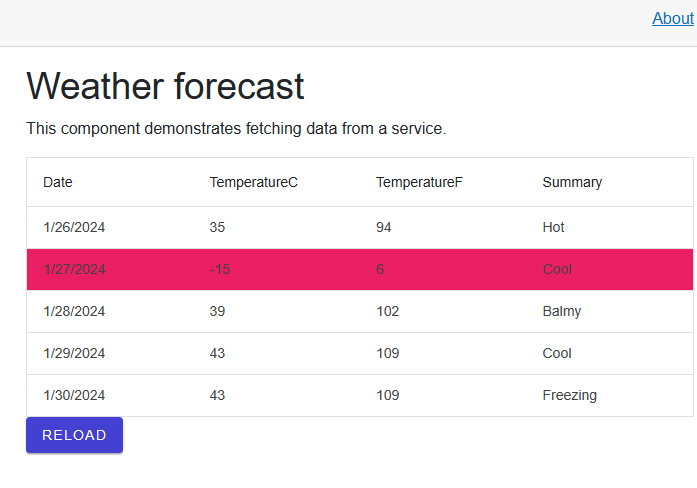Screen dimensions: 697x488
Task: Select the row dated 1/30/2024
Action: click(x=360, y=395)
